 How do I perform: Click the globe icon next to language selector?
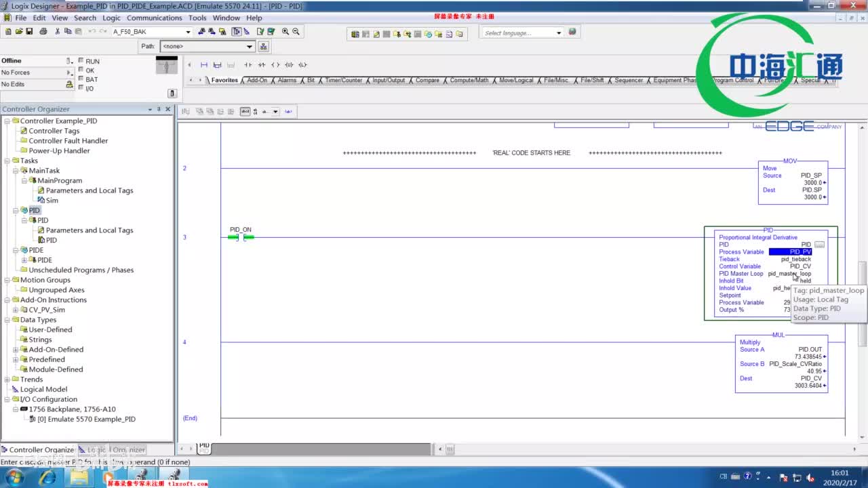point(572,32)
